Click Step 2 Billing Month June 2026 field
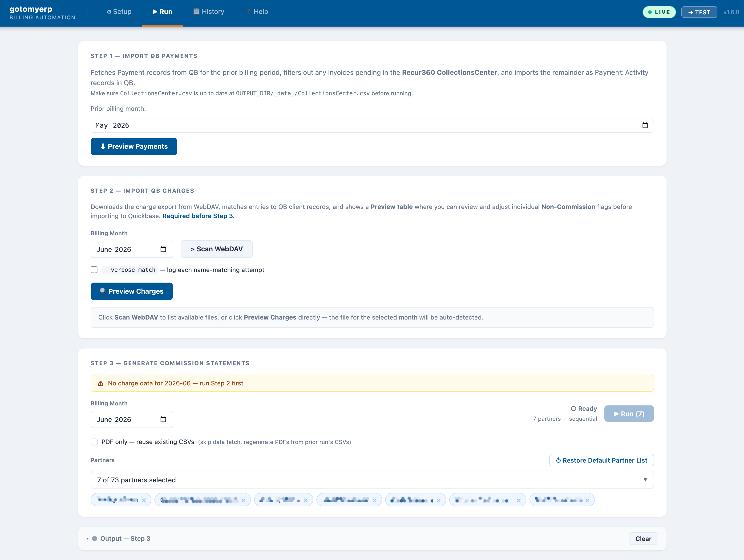Image resolution: width=744 pixels, height=560 pixels. (132, 249)
